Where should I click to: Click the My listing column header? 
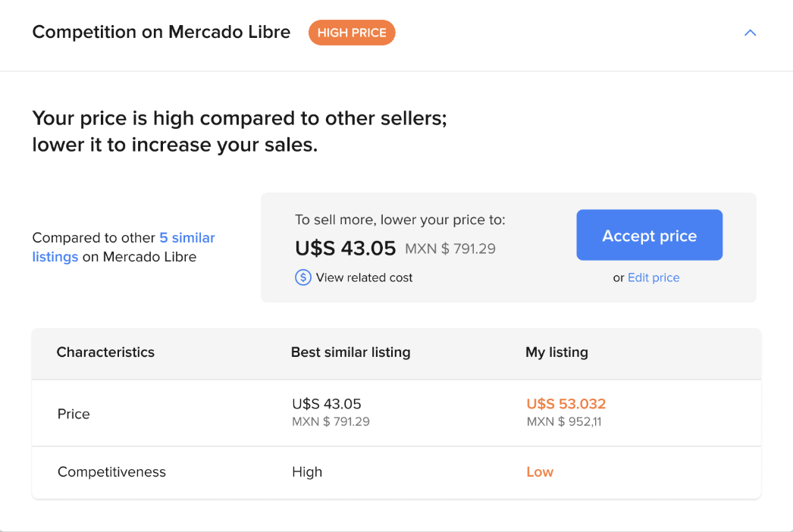pyautogui.click(x=556, y=352)
